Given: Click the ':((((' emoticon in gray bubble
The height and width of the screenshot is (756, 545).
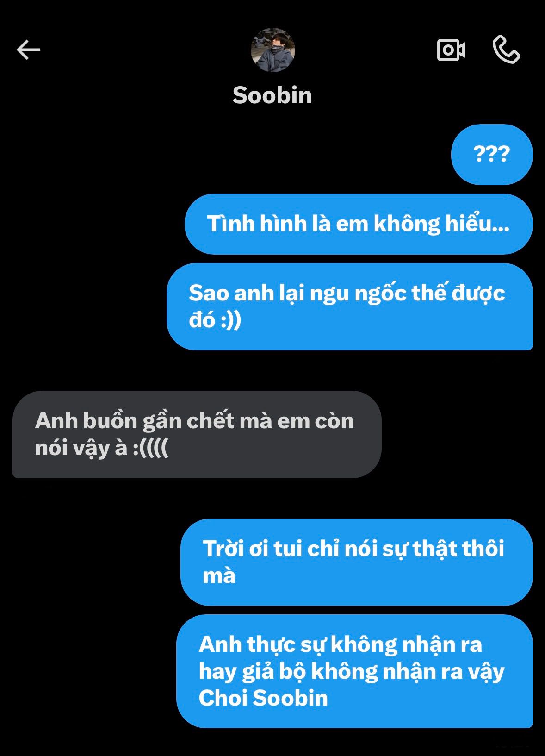Looking at the screenshot, I should coord(151,448).
